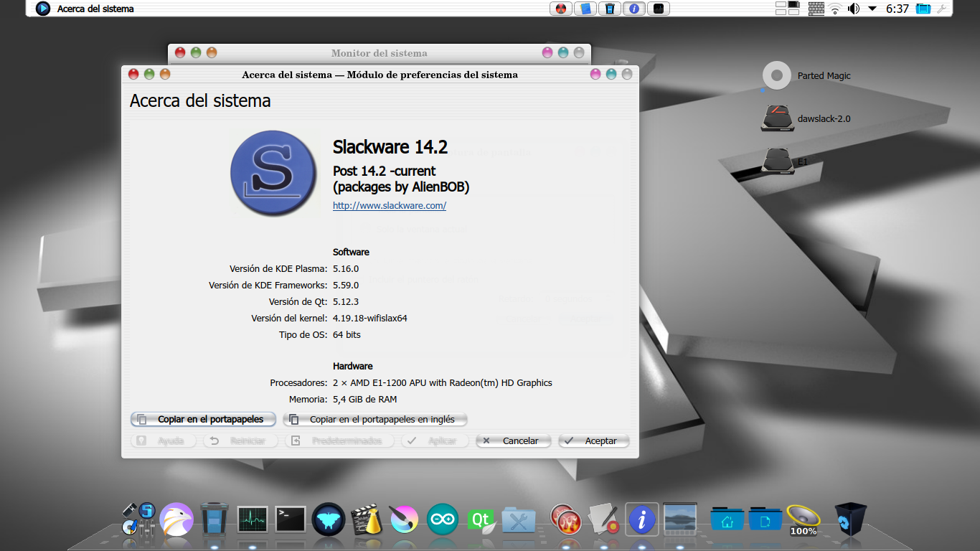Open the Arduino IDE dock icon
The image size is (980, 551).
tap(443, 519)
